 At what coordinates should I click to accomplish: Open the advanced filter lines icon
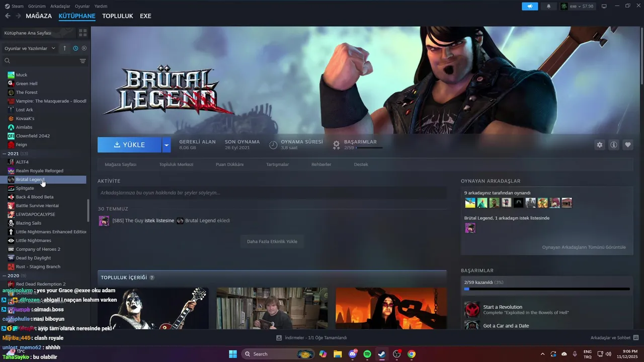(x=83, y=61)
